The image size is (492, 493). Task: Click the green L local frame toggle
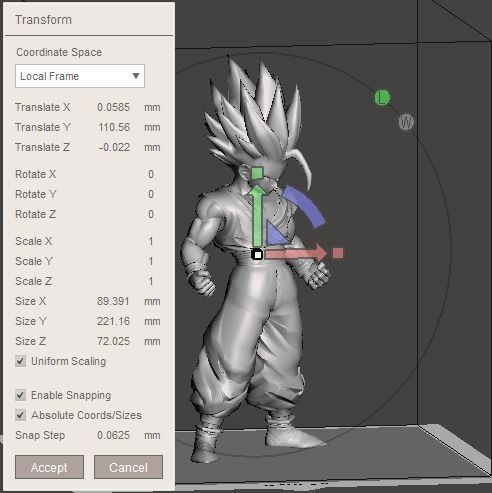coord(382,97)
